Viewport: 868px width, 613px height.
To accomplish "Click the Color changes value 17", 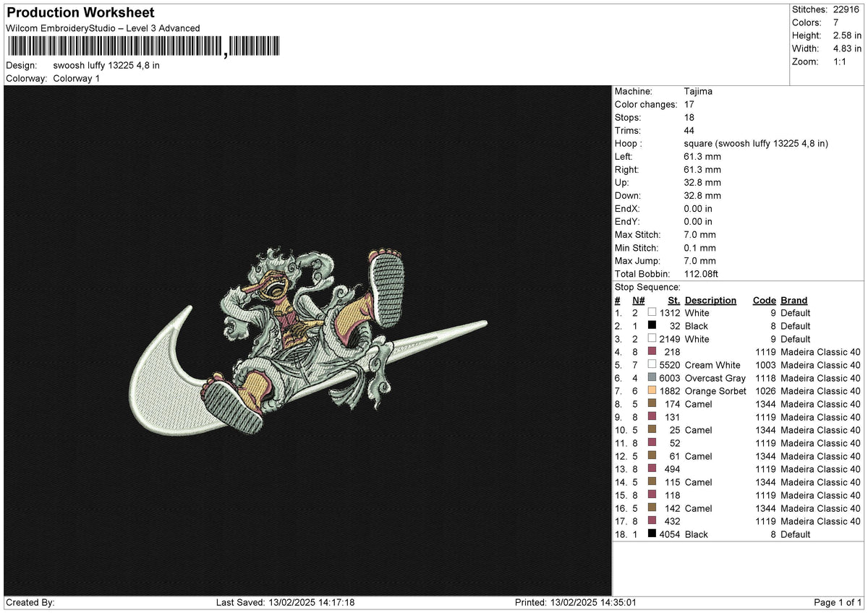I will click(x=689, y=105).
